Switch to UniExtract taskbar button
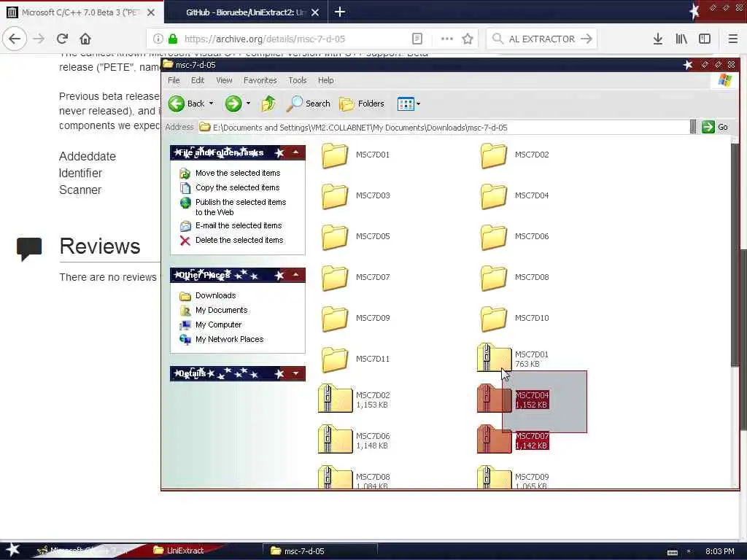 pyautogui.click(x=179, y=551)
